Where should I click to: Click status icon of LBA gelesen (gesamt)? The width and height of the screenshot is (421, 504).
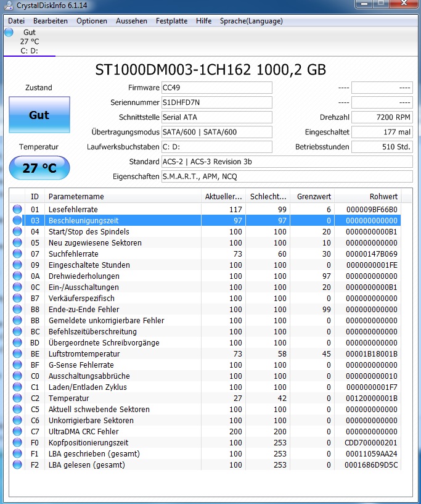[x=17, y=465]
